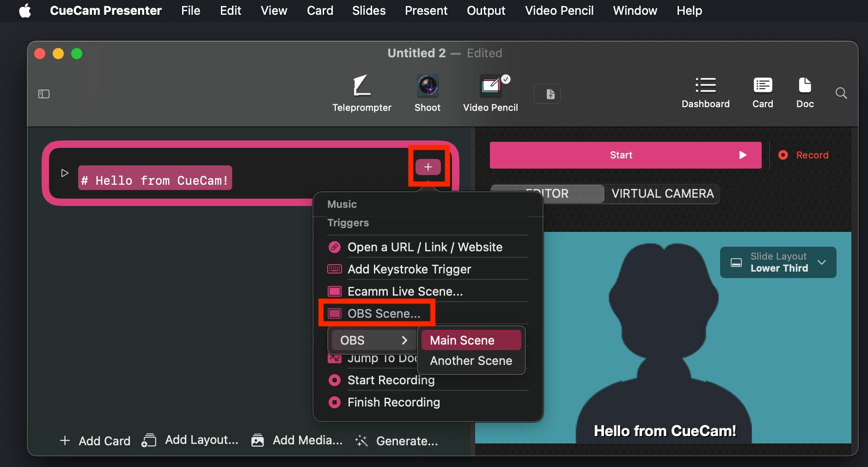Switch to the VIRTUAL CAMERA tab

(x=662, y=194)
